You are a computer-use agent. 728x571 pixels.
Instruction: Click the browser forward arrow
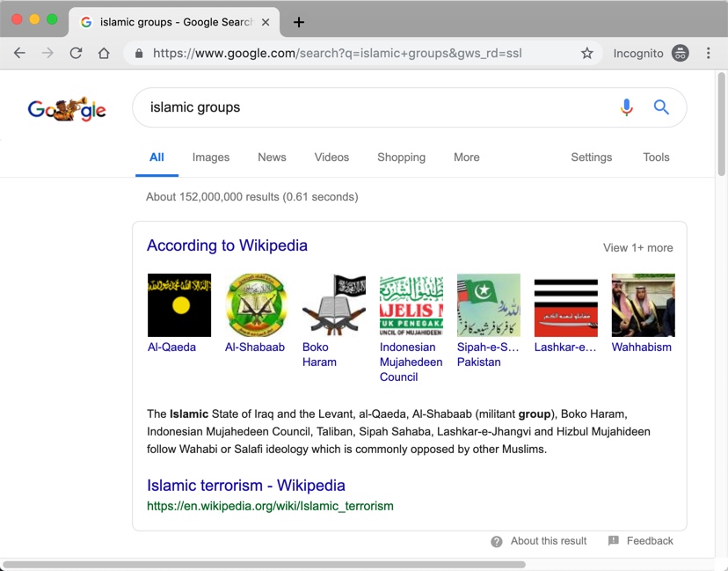coord(47,53)
